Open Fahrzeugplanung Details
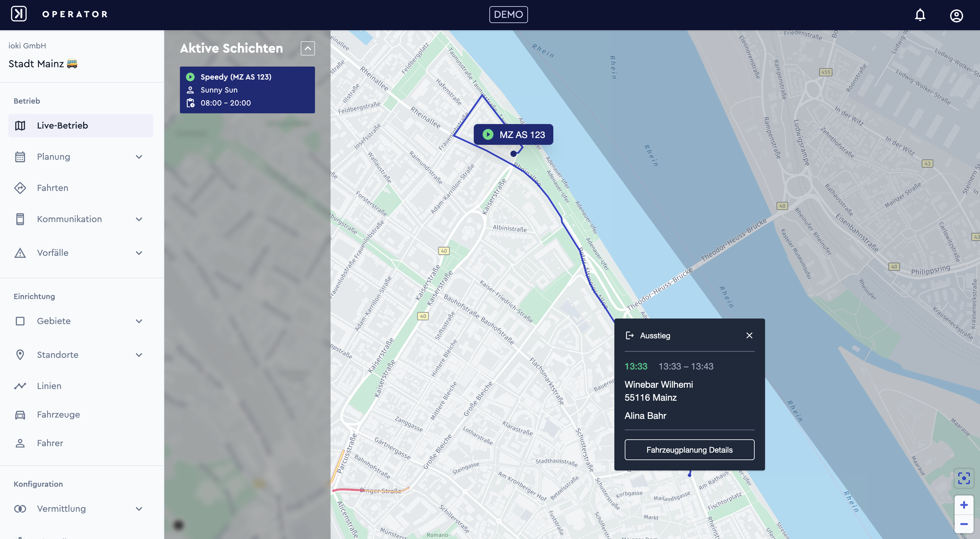 (x=689, y=450)
